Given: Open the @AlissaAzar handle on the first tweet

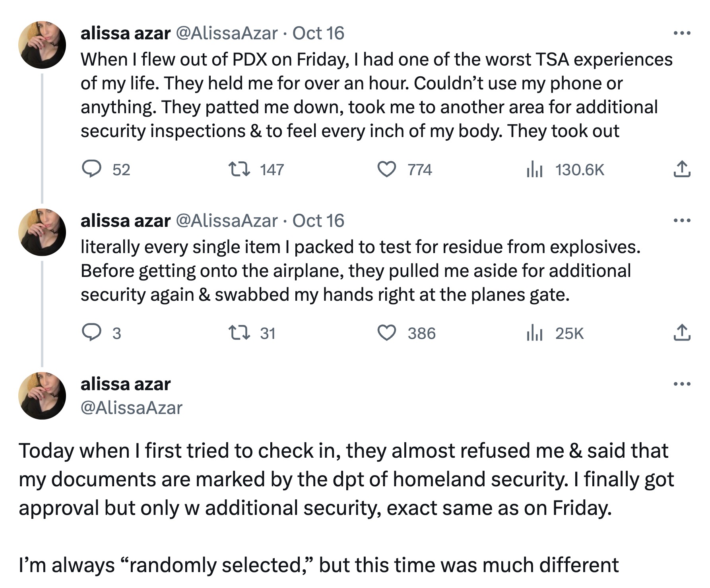Looking at the screenshot, I should tap(226, 33).
